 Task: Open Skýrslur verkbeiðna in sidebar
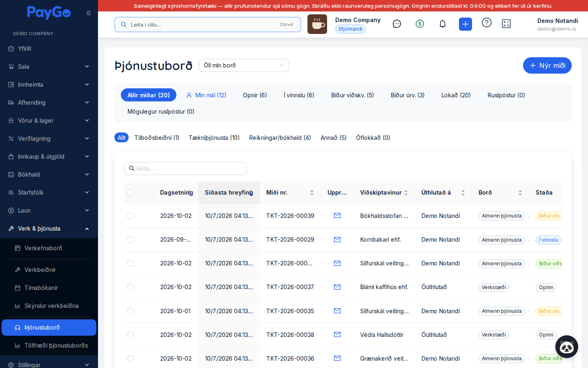[49, 306]
